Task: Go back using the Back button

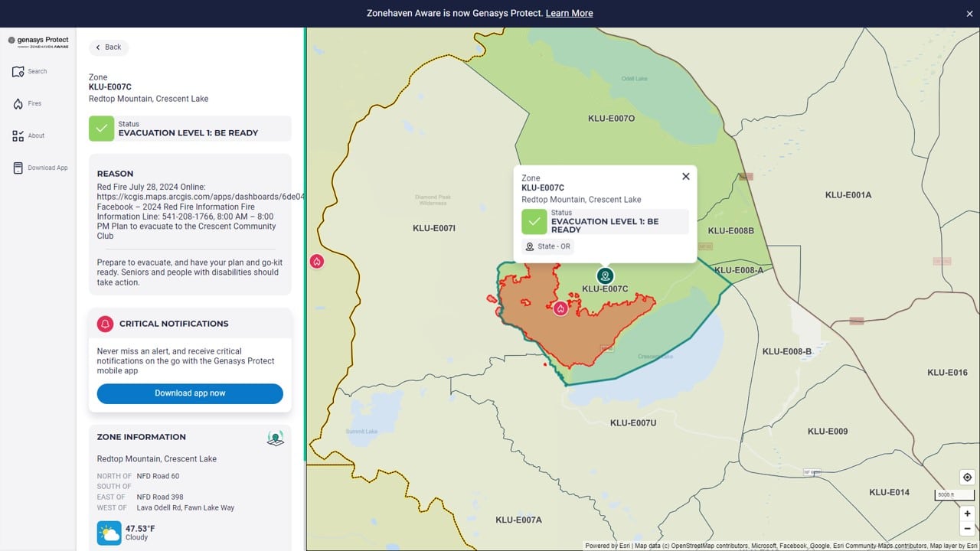Action: tap(108, 47)
